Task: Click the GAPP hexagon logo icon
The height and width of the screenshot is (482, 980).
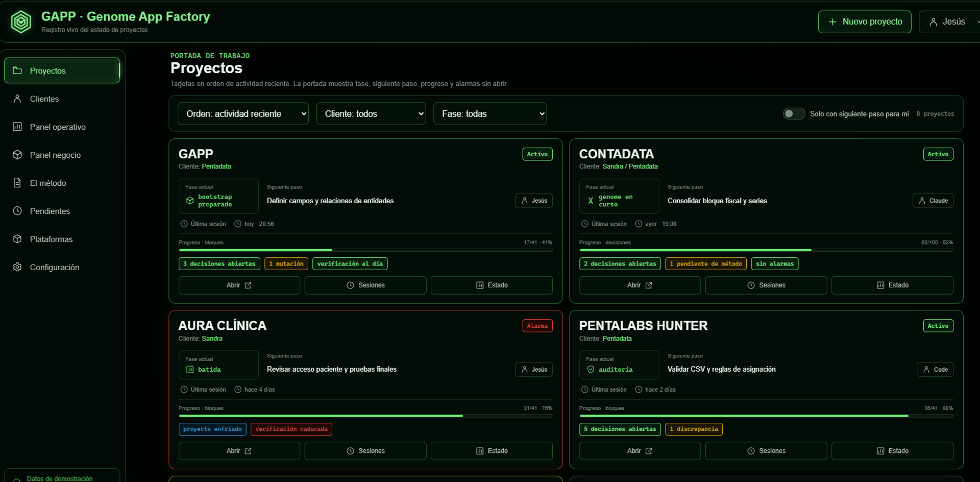Action: point(21,22)
